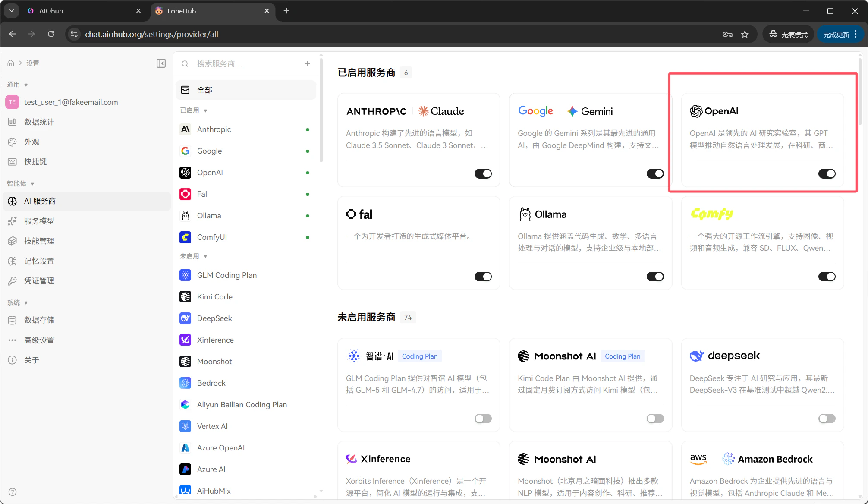Collapse the 通用 section

click(x=17, y=85)
